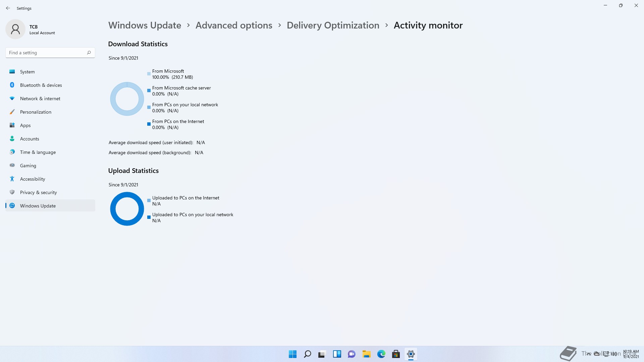
Task: Open File Explorer from taskbar
Action: pos(366,354)
